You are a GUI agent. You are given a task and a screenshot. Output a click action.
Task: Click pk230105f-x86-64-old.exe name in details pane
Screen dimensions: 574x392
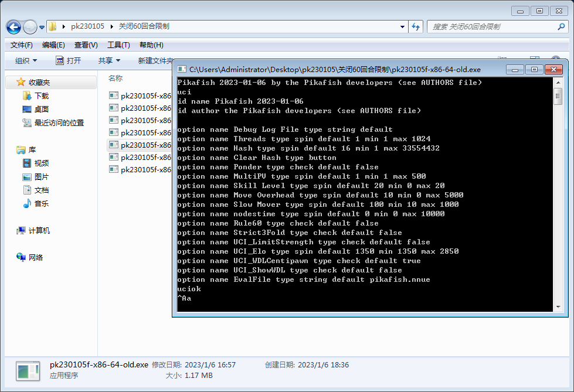99,365
